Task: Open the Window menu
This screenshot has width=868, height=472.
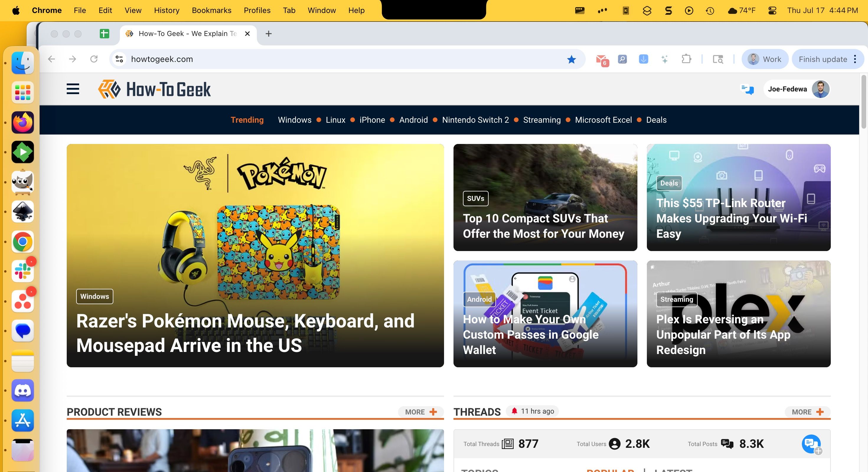Action: [x=322, y=10]
